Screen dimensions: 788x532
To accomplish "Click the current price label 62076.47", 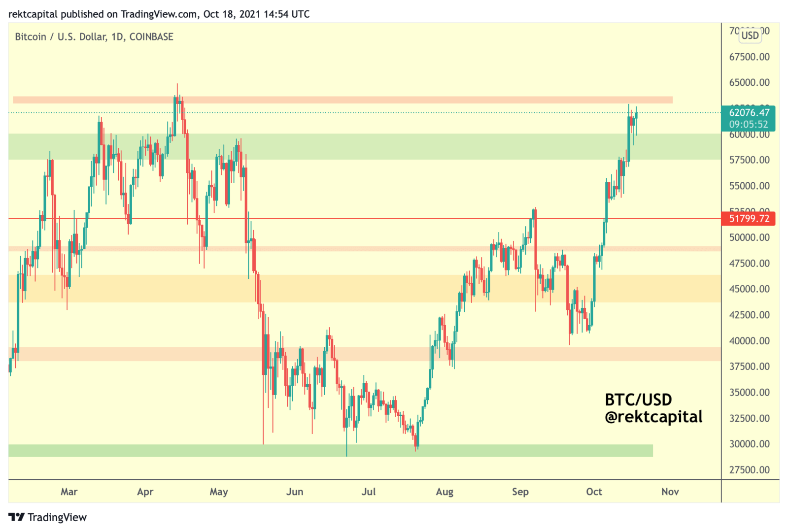I will [x=749, y=113].
